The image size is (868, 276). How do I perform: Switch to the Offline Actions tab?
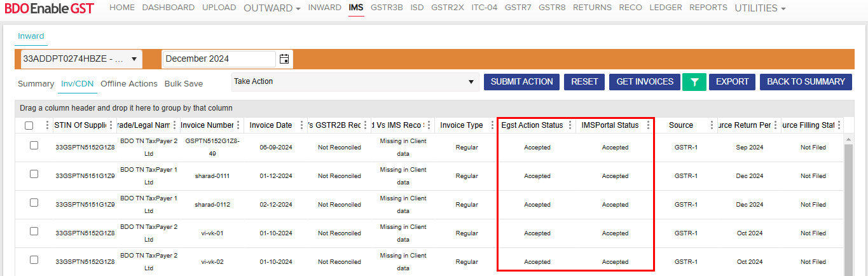click(x=129, y=84)
